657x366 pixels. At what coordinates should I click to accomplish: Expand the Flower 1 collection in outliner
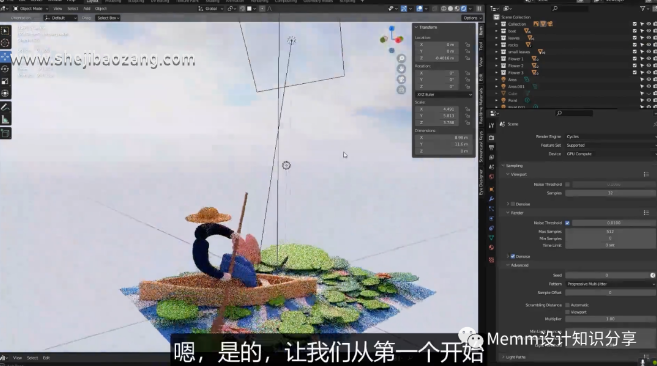pyautogui.click(x=497, y=59)
